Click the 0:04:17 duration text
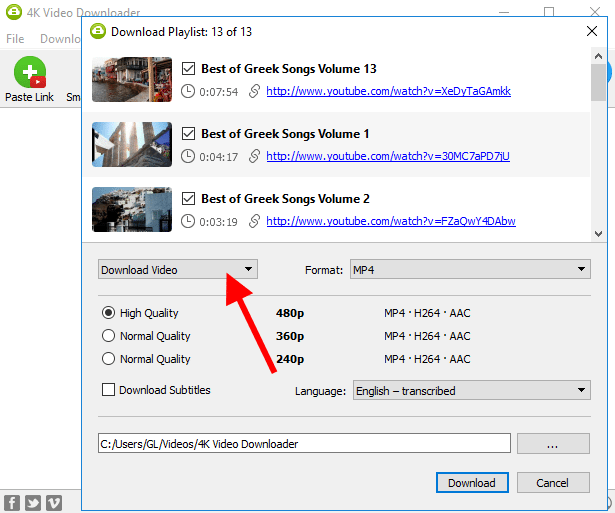This screenshot has height=513, width=615. (x=218, y=157)
